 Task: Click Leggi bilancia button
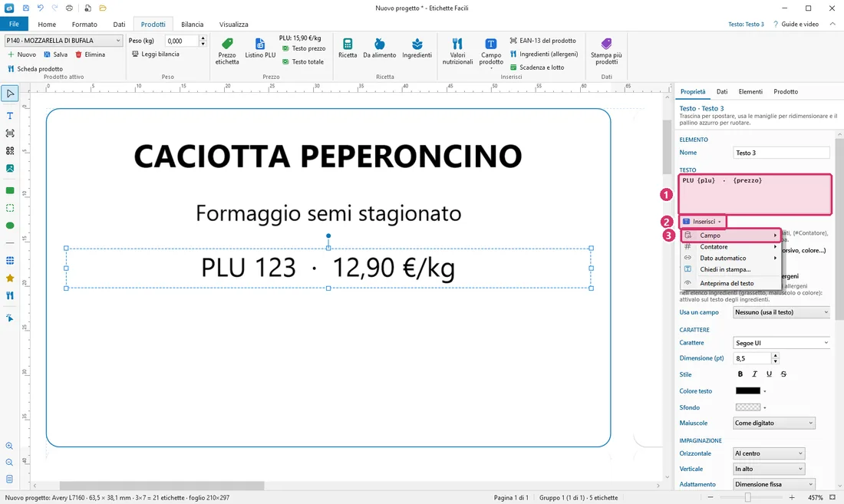[x=156, y=54]
